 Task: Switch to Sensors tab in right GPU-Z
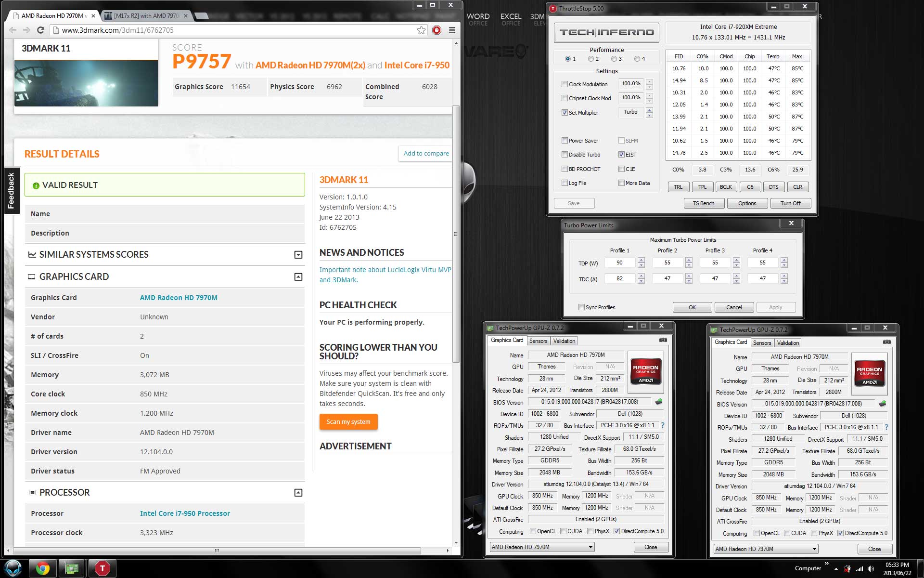click(762, 343)
